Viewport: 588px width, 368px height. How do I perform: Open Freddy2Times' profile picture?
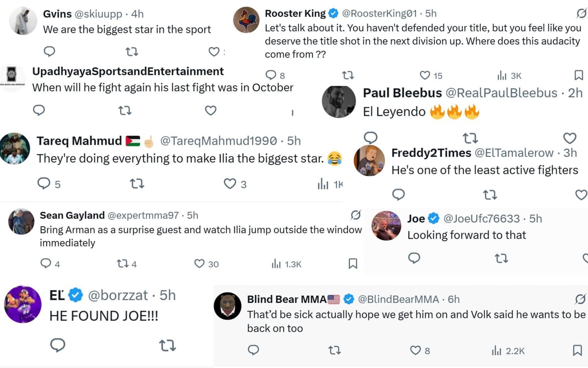[x=370, y=159]
